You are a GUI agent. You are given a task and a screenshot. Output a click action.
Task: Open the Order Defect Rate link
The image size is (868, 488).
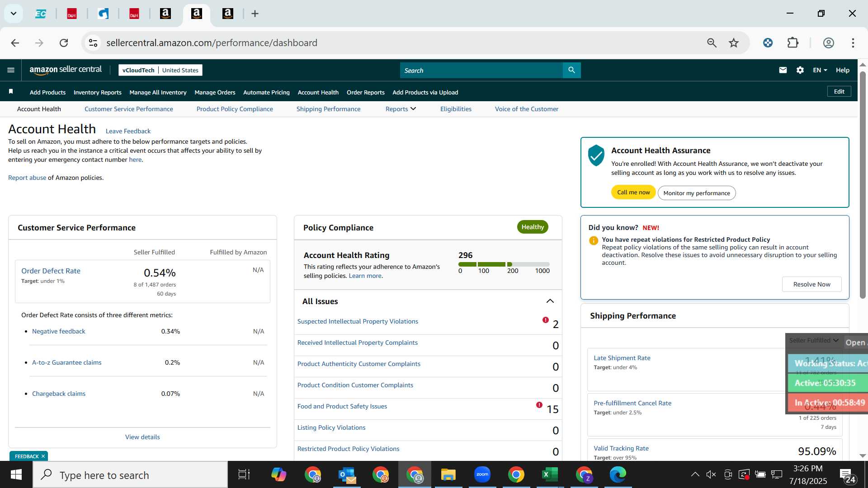click(51, 271)
